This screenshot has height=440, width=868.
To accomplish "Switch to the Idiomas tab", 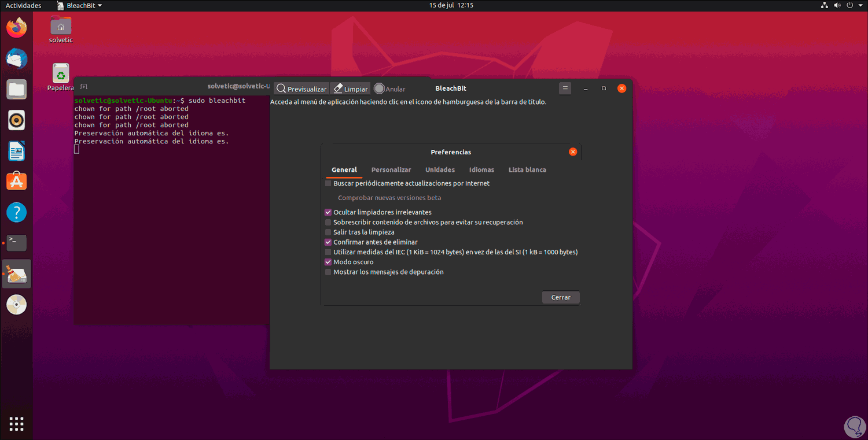I will click(x=481, y=170).
